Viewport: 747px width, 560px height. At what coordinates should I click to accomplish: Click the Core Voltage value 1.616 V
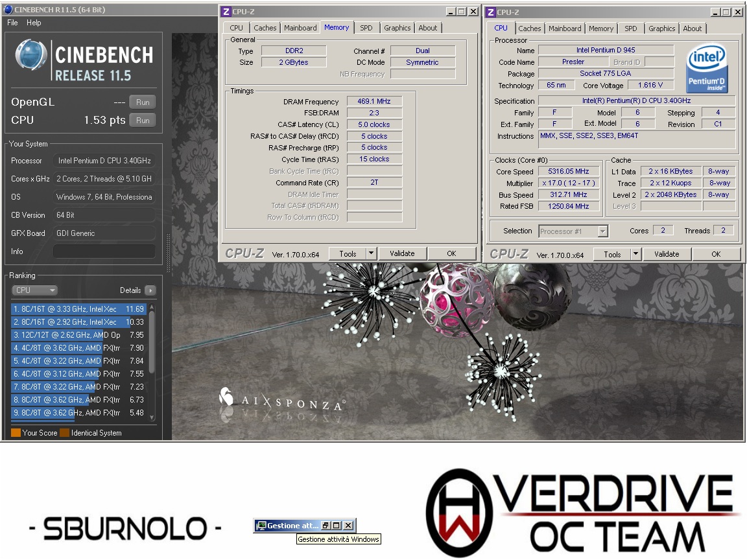650,86
